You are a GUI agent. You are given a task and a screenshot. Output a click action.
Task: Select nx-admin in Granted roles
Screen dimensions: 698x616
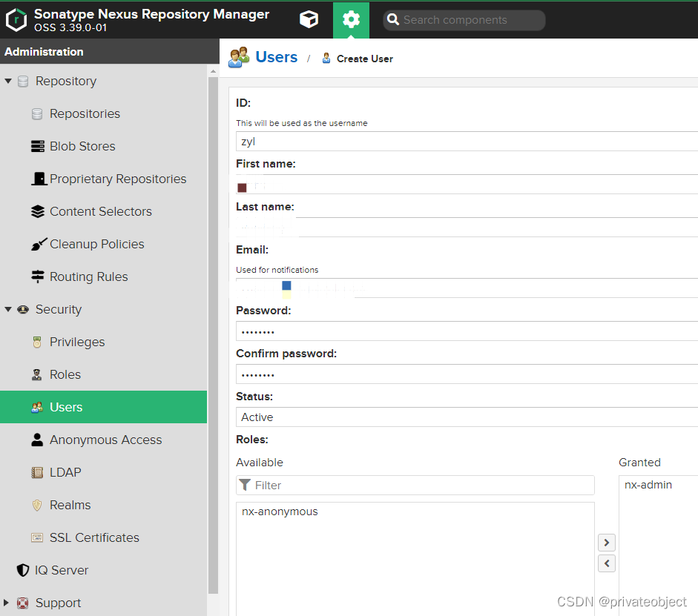[x=648, y=485]
